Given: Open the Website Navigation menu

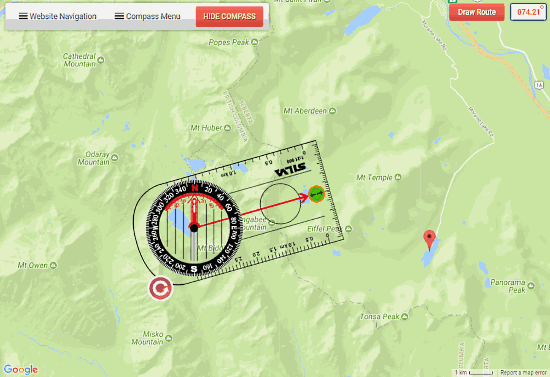Looking at the screenshot, I should (58, 16).
